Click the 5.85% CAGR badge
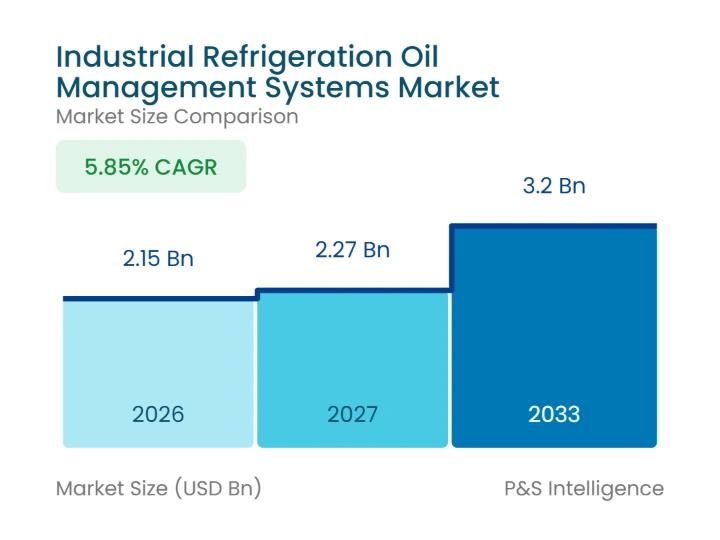 click(x=151, y=166)
